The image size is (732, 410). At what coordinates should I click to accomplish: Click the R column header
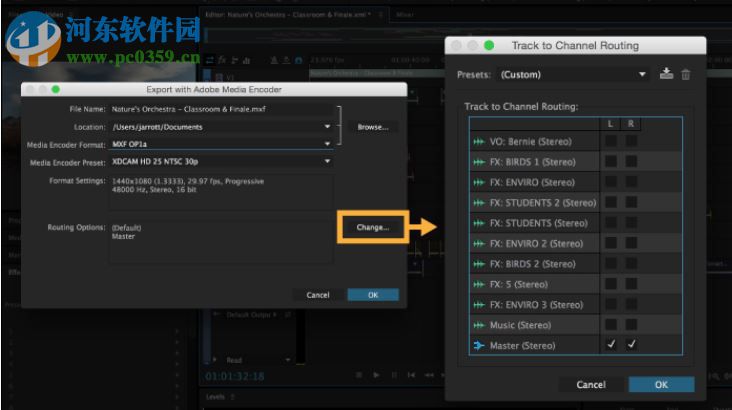631,124
